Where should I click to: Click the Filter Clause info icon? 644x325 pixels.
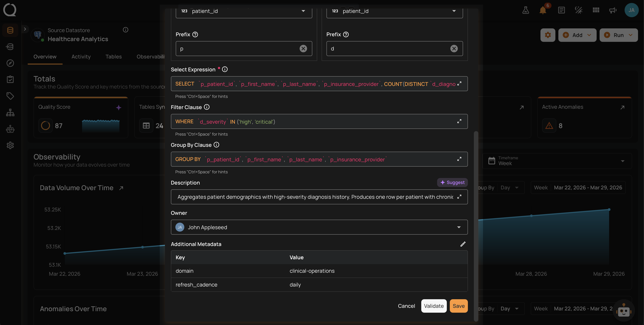point(207,107)
